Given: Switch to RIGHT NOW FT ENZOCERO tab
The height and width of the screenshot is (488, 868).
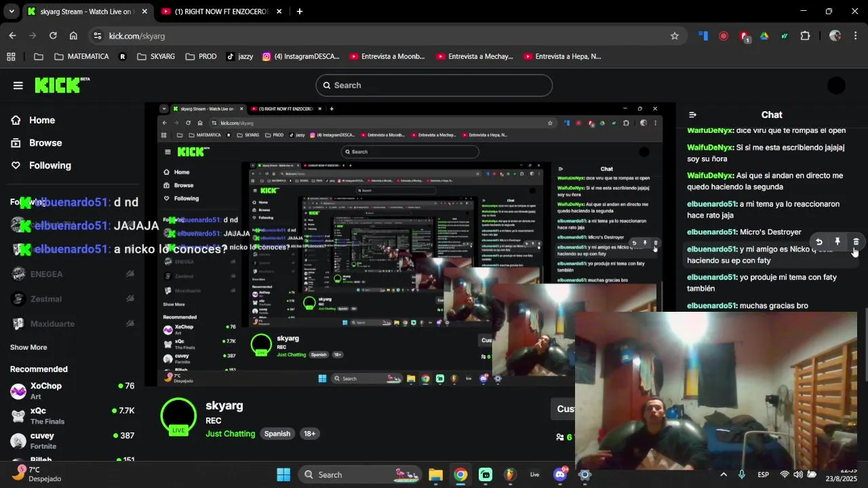Looking at the screenshot, I should click(221, 12).
